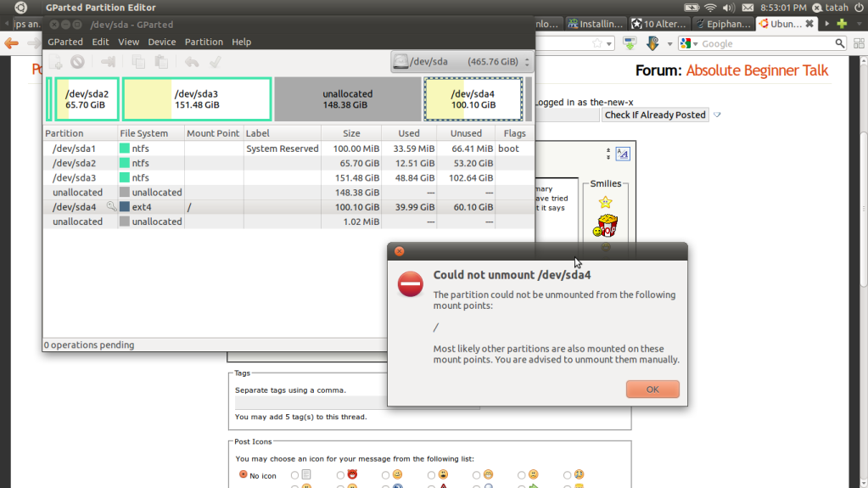The height and width of the screenshot is (488, 868).
Task: Open the Device menu
Action: click(162, 42)
